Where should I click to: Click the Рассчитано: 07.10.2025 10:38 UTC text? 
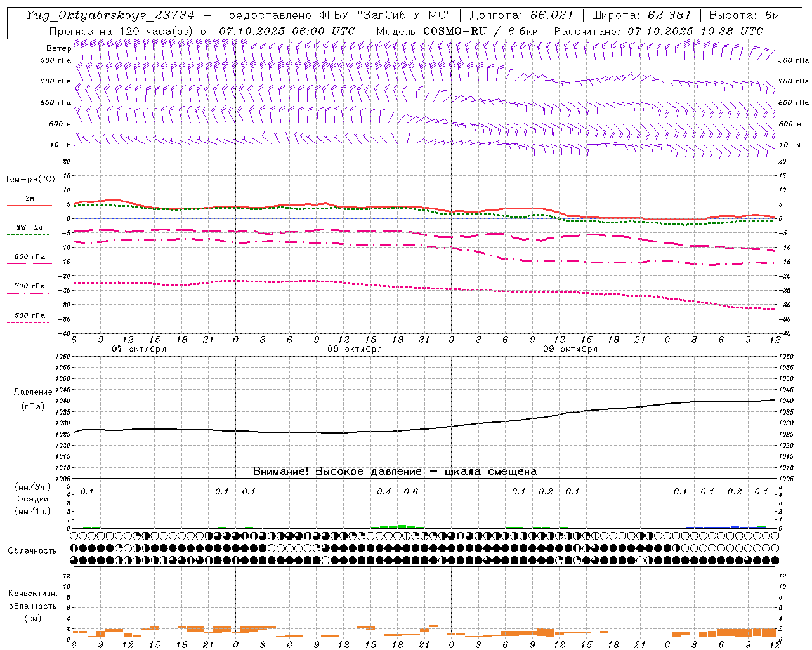tap(658, 30)
